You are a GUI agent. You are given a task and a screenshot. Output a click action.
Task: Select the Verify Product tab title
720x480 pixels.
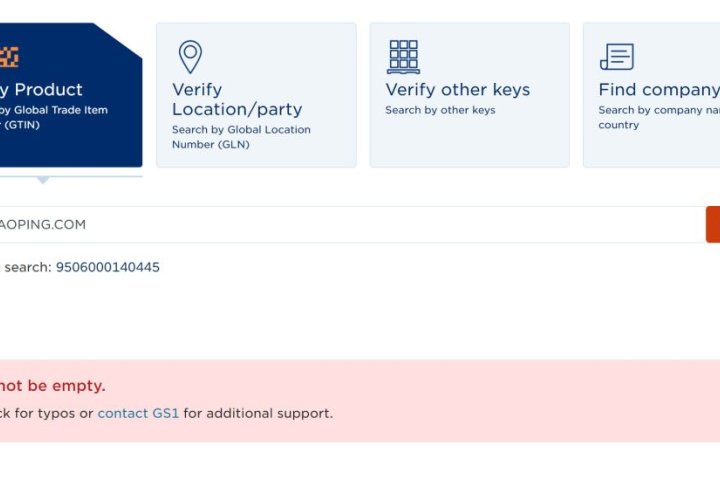(41, 90)
